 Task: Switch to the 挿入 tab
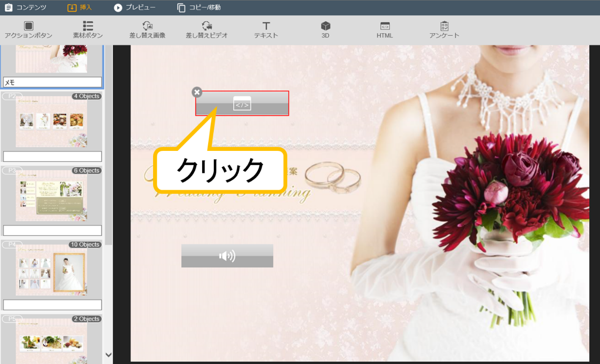point(80,8)
